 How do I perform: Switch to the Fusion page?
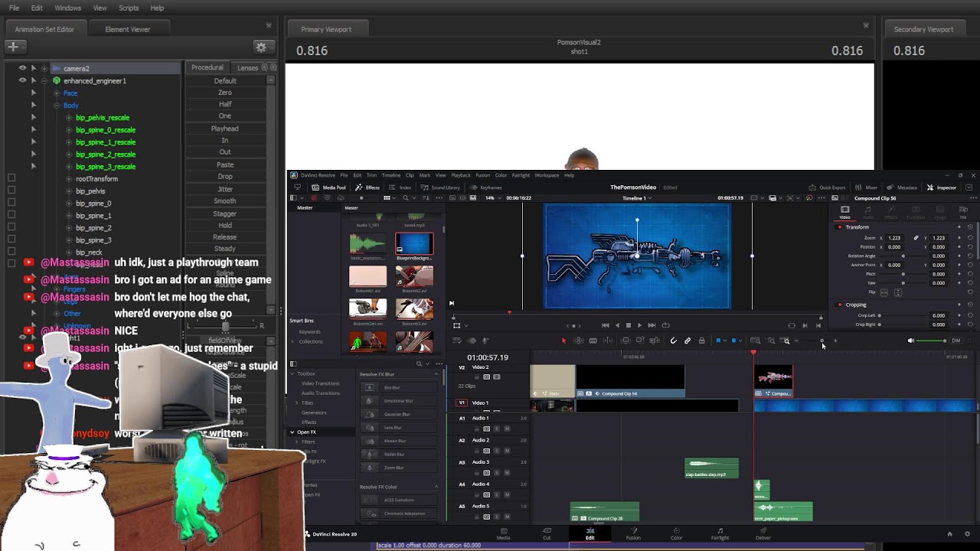click(633, 533)
